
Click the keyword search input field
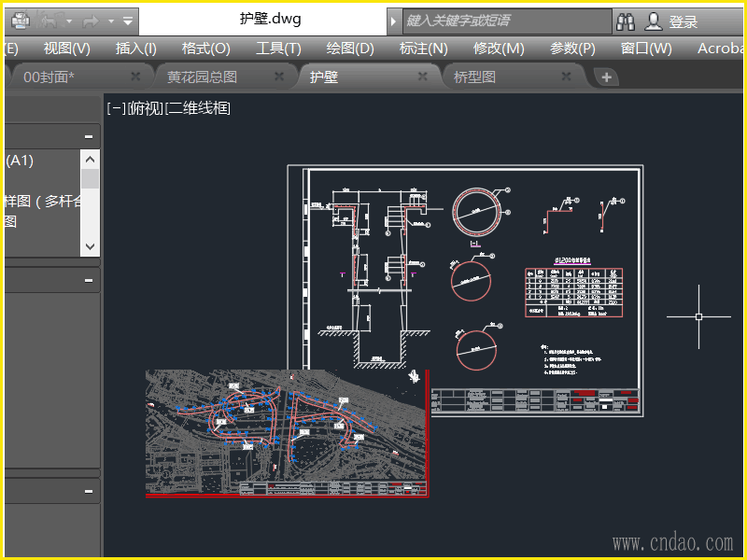[504, 21]
